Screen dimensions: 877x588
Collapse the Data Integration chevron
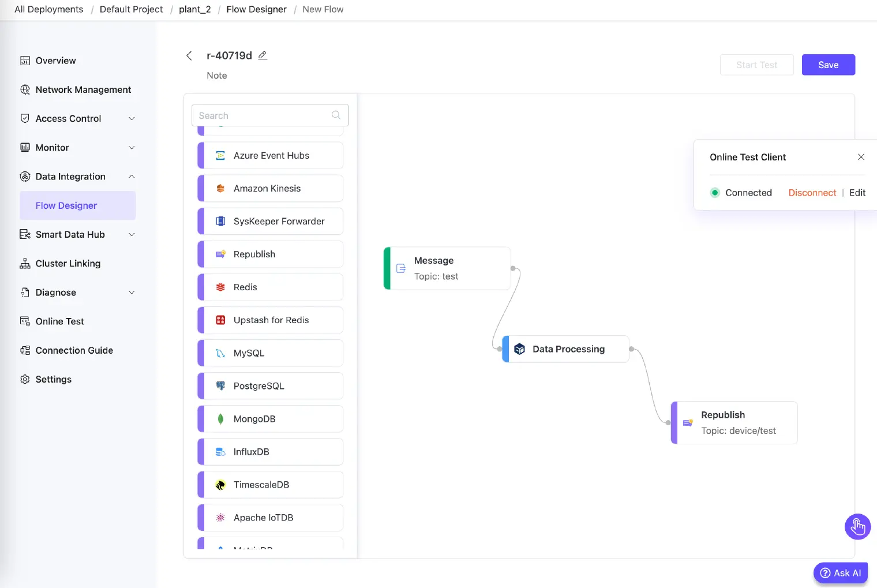click(132, 177)
